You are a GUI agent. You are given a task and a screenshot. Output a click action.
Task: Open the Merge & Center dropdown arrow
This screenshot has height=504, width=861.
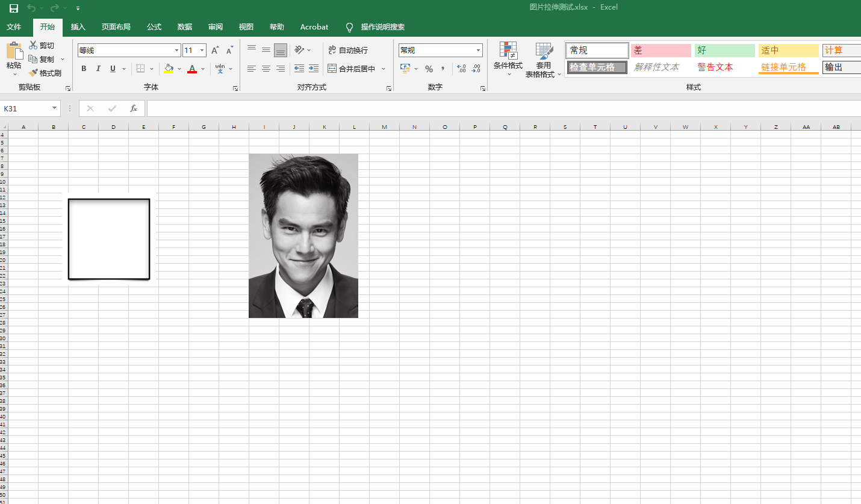tap(384, 69)
